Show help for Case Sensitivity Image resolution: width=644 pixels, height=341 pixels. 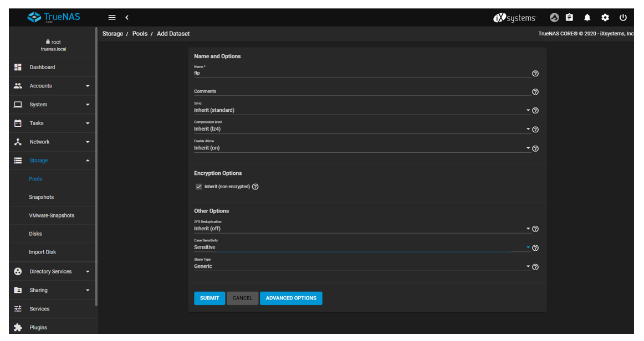tap(535, 248)
